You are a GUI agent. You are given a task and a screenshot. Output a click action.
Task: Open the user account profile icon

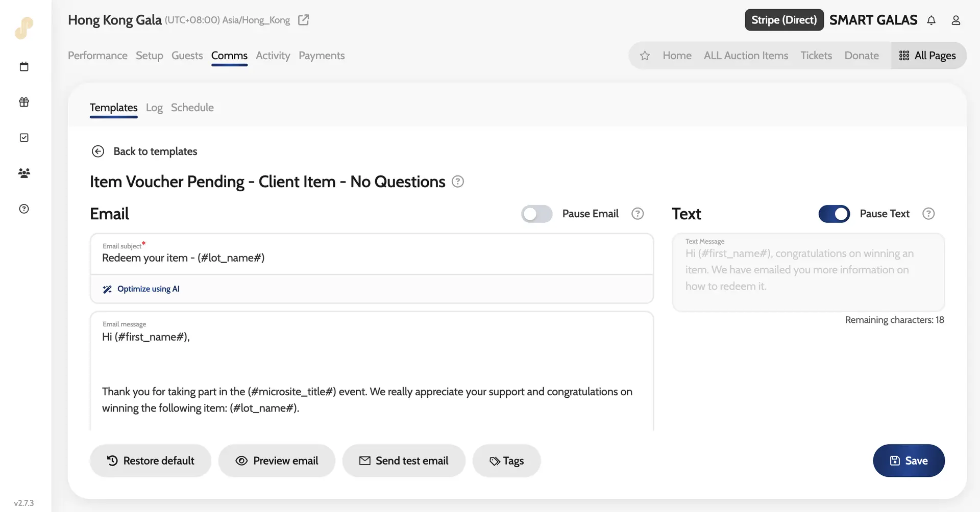click(x=955, y=20)
